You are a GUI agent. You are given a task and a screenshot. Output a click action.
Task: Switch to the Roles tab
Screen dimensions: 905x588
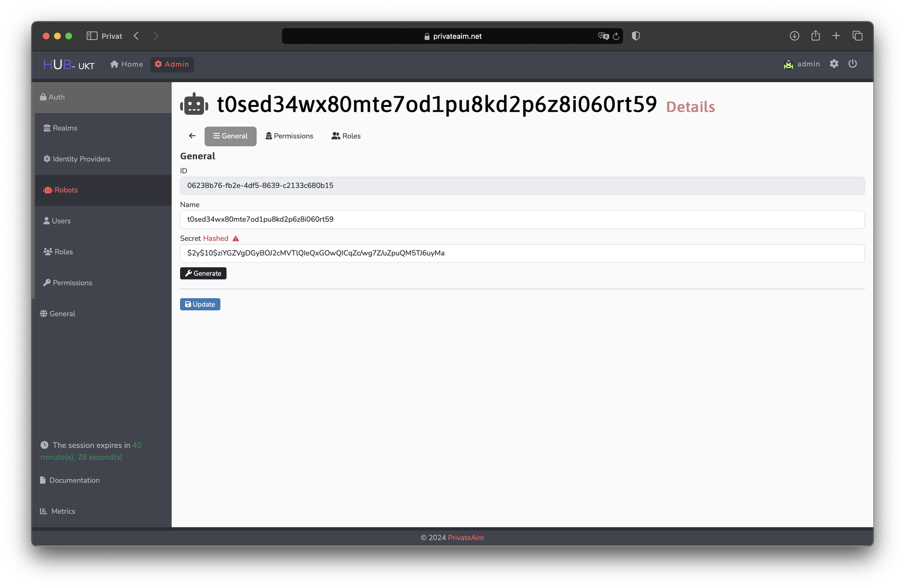click(x=346, y=136)
